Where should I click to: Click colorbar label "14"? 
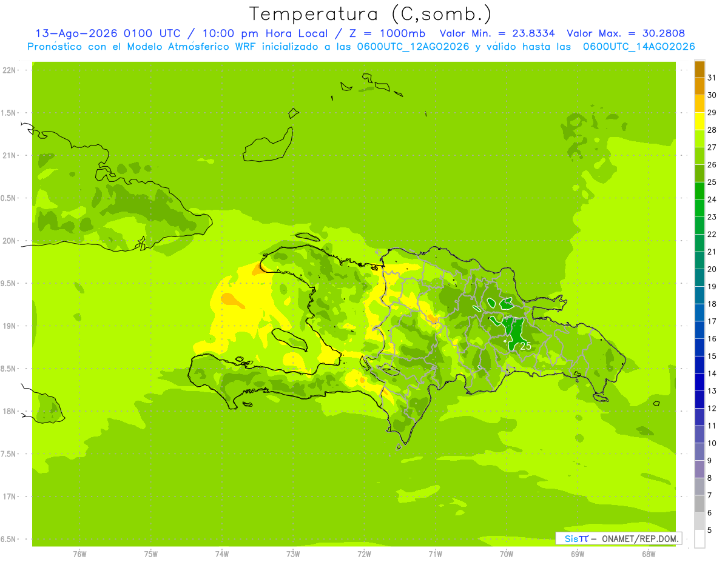click(712, 373)
